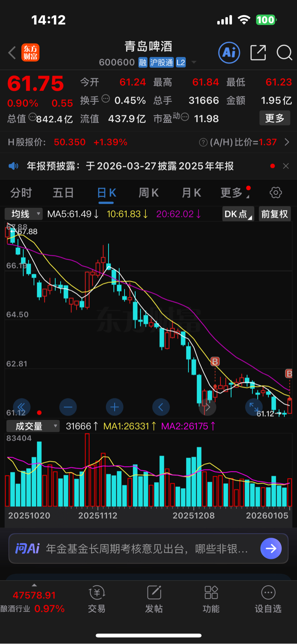Tap the share export icon
The image size is (297, 644).
pos(258,53)
